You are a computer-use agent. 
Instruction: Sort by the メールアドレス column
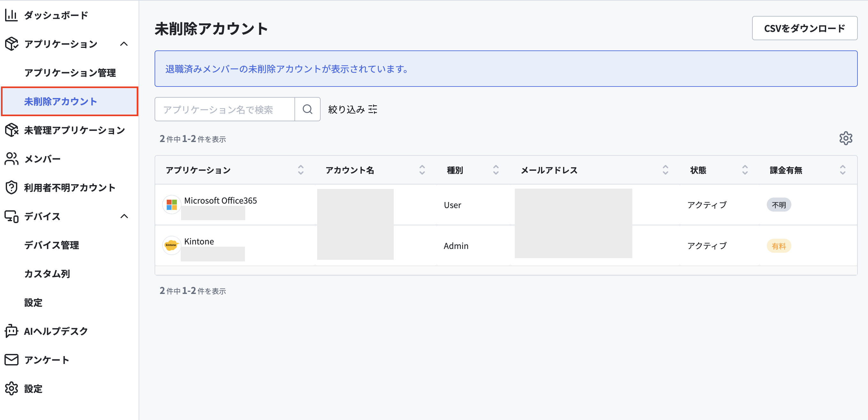pos(665,170)
